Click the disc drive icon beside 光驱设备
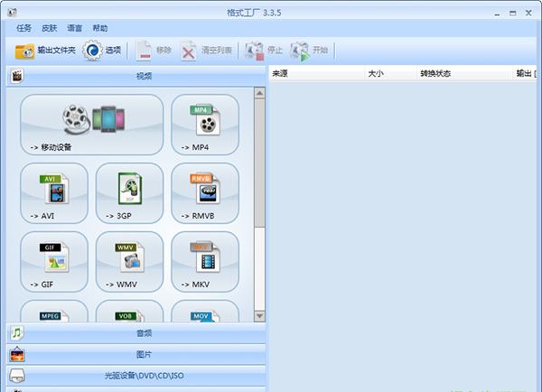This screenshot has width=542, height=392. click(17, 376)
